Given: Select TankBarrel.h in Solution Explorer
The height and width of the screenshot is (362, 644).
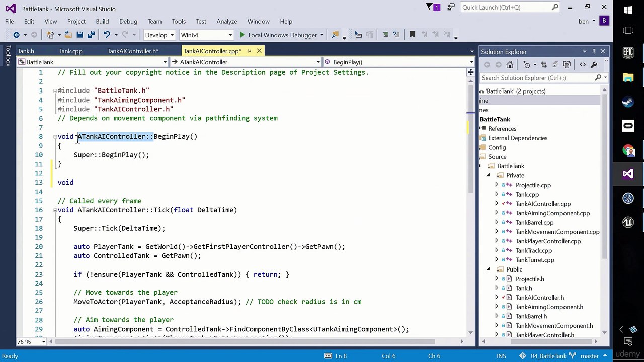Looking at the screenshot, I should (x=531, y=316).
